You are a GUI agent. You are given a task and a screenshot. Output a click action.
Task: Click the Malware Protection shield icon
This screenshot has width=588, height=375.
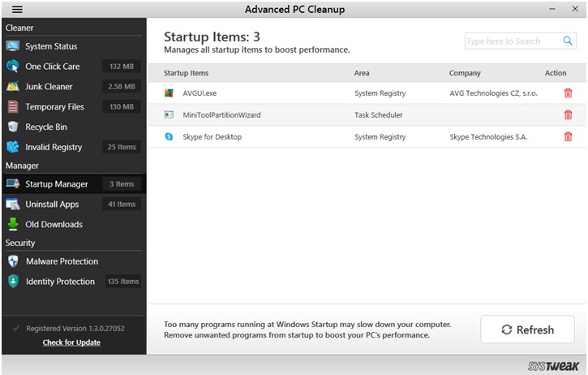point(13,261)
